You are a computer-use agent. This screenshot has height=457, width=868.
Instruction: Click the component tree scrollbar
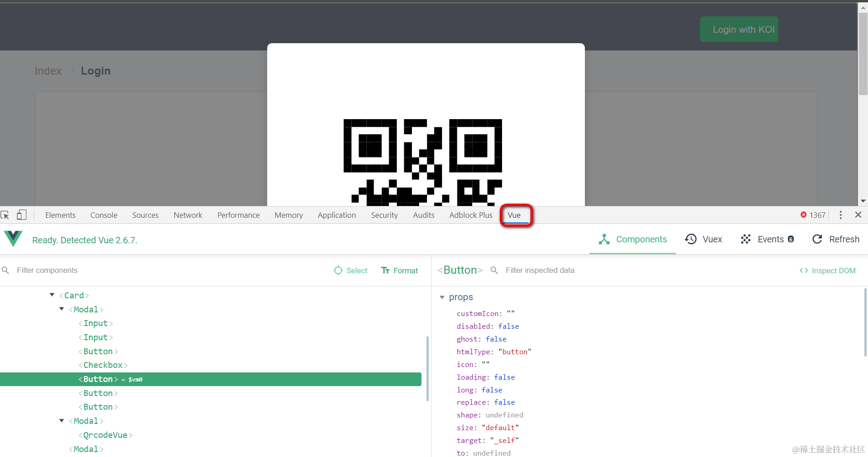(x=427, y=369)
